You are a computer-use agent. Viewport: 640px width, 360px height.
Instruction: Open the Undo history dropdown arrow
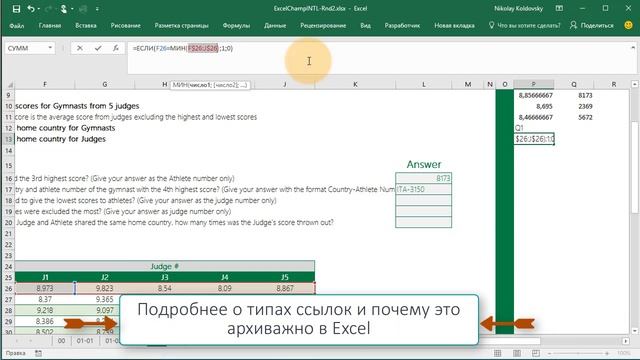coord(39,9)
